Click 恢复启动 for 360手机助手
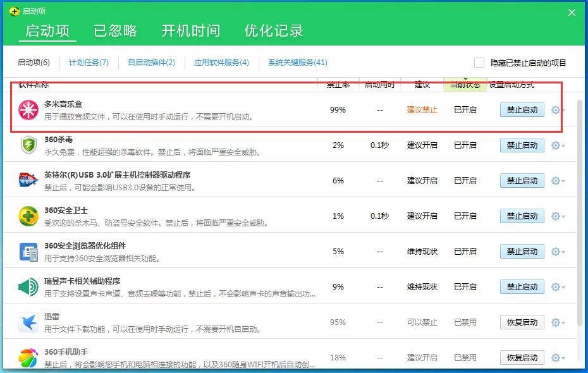The image size is (588, 373). point(522,358)
